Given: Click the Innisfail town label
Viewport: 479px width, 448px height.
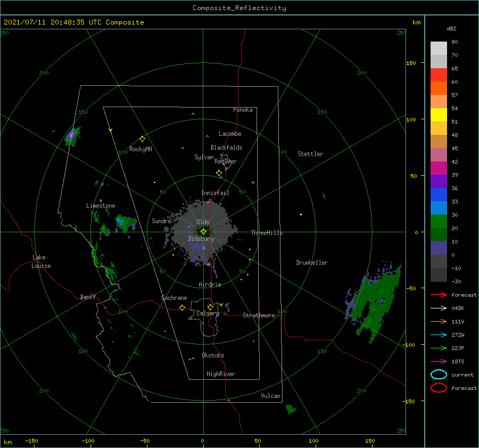Looking at the screenshot, I should (215, 193).
